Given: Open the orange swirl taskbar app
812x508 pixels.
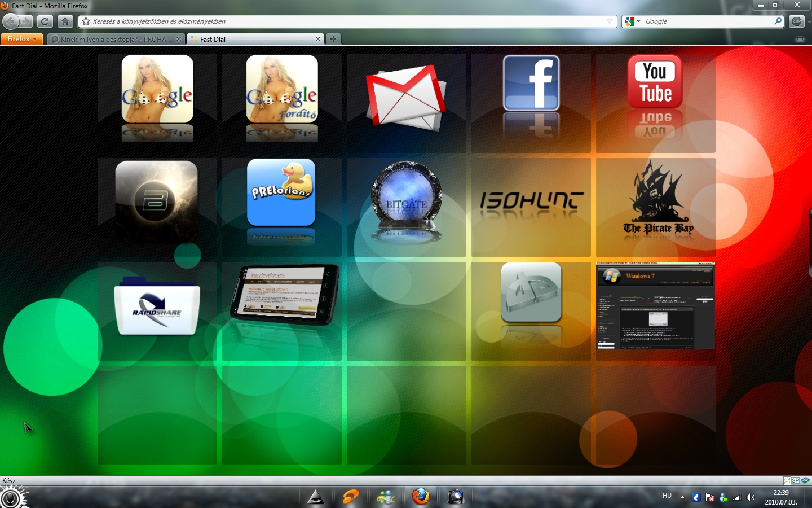Looking at the screenshot, I should click(x=350, y=497).
